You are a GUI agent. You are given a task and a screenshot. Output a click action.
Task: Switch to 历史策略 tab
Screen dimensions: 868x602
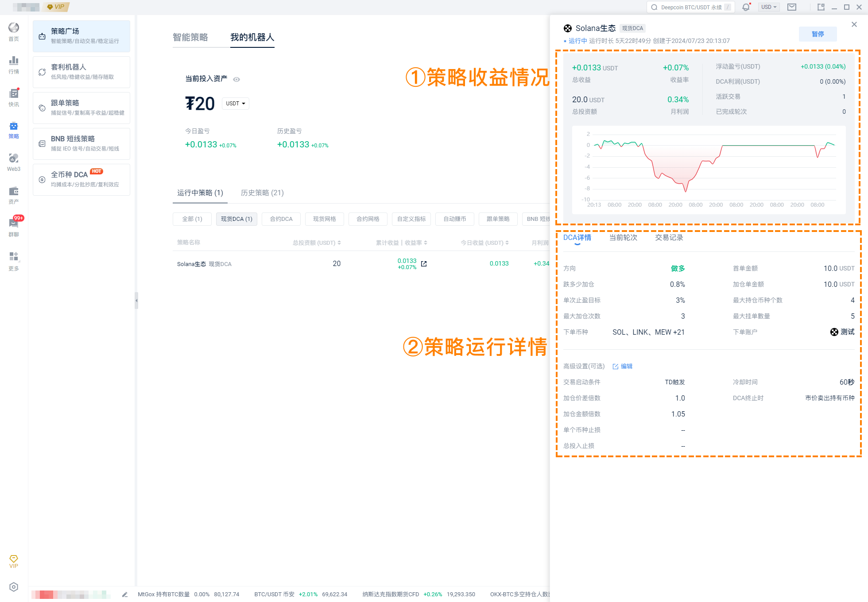261,193
